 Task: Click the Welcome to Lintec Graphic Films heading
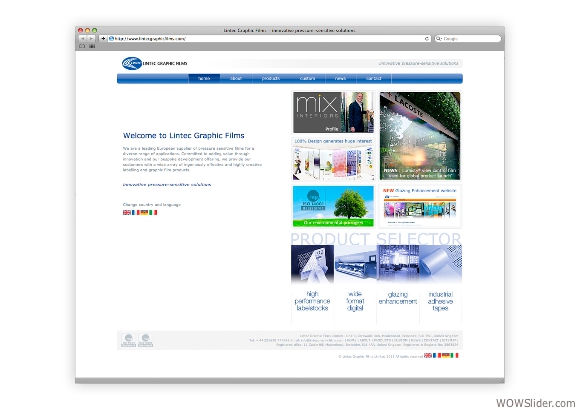[183, 135]
